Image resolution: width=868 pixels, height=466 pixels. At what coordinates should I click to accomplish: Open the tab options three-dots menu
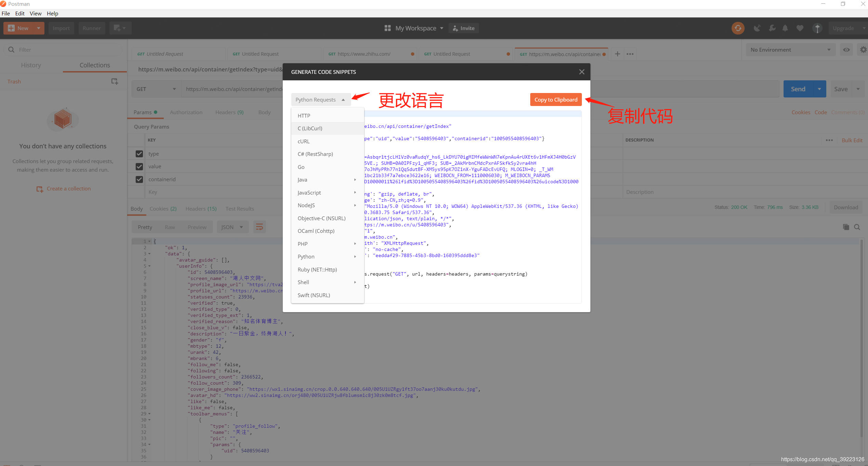[630, 54]
